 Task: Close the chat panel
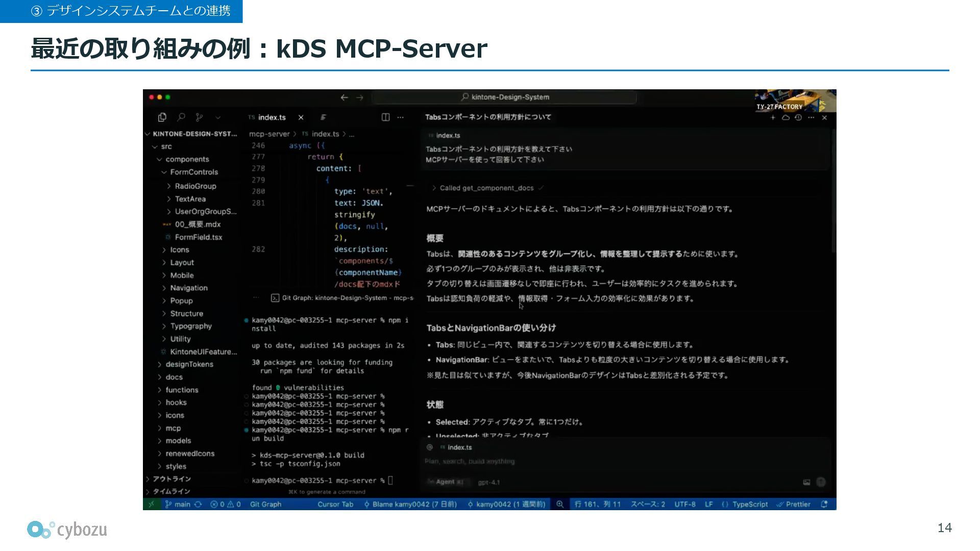tap(824, 117)
